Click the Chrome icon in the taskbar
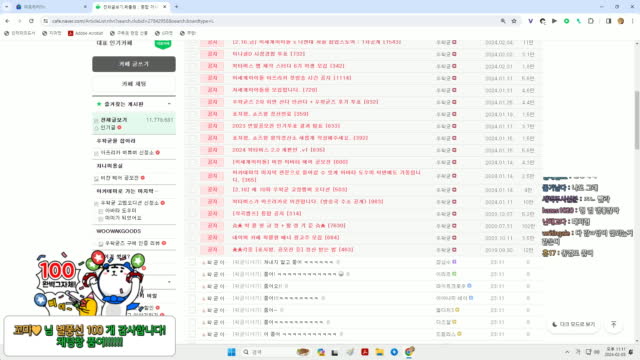Screen dimensions: 640x360 coord(409,351)
